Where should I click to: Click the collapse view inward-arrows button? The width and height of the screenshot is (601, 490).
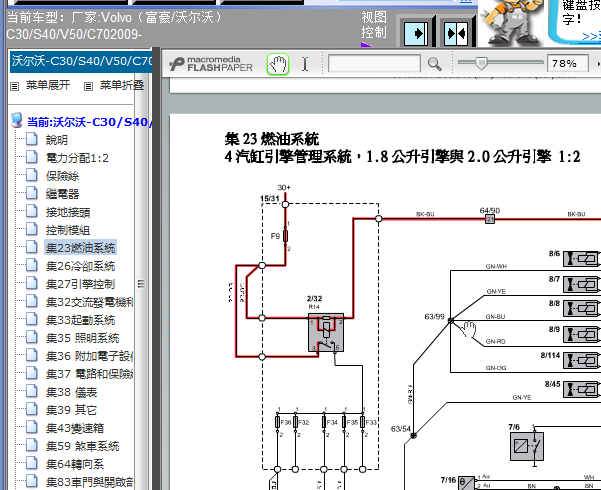456,33
